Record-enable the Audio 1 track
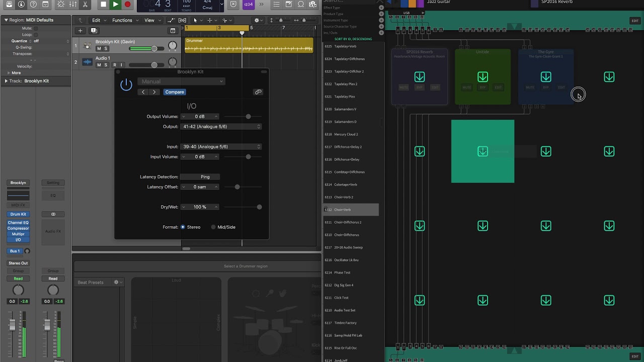 coord(115,65)
